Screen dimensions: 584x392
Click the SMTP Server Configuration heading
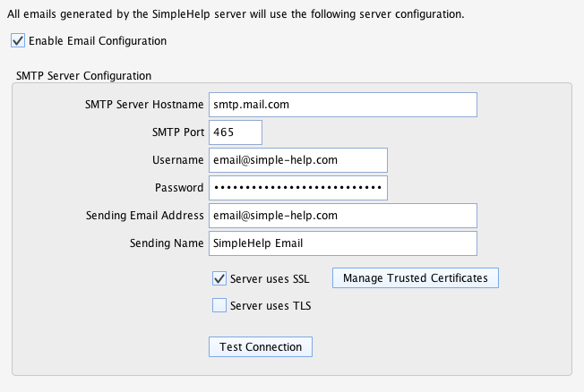click(x=83, y=75)
